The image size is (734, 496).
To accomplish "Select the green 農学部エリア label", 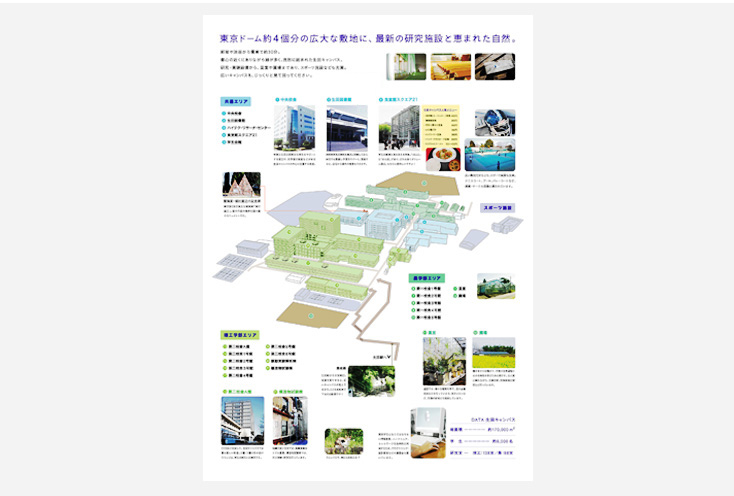I will (428, 277).
